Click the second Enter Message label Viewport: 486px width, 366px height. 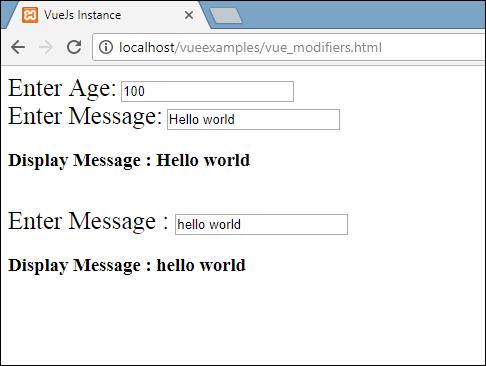point(88,221)
